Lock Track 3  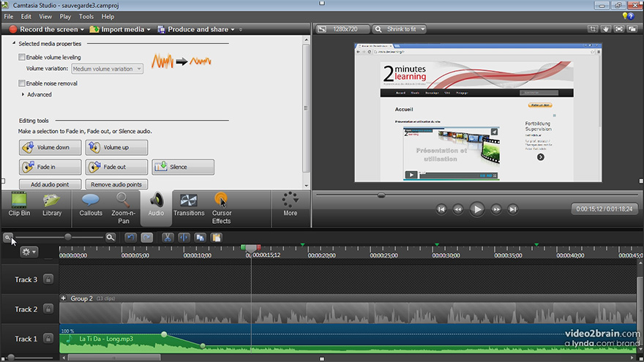coord(48,279)
